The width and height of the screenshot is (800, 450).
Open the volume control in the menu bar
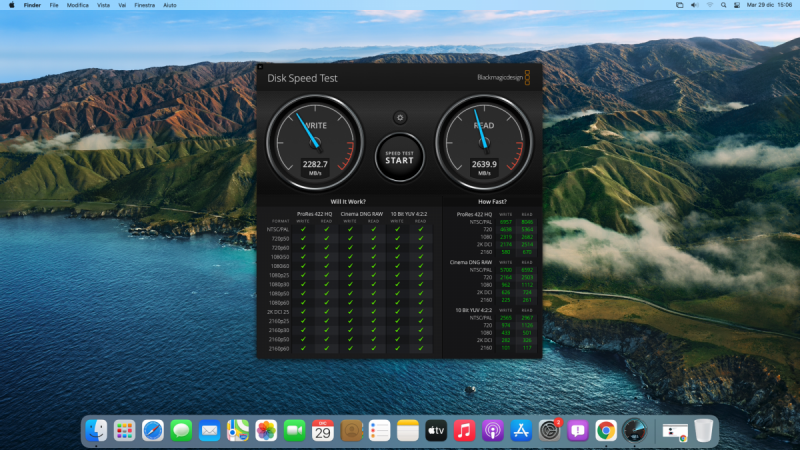click(694, 5)
